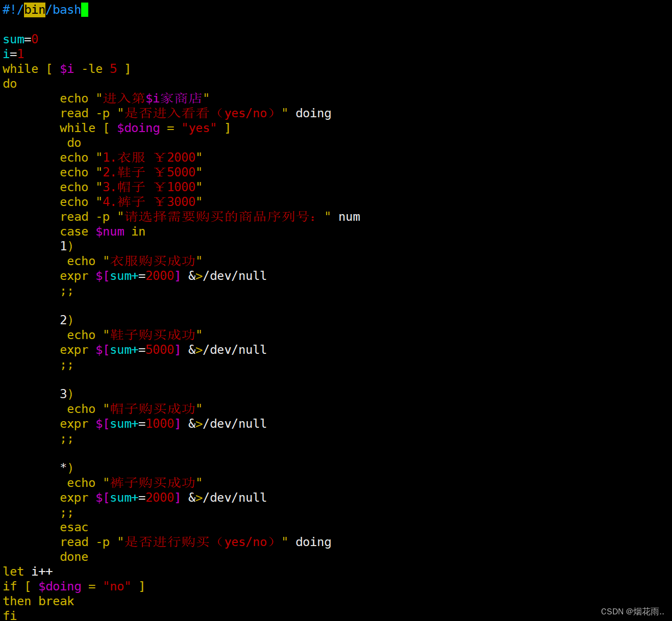Click the echo line "4.裤子 ￥3000"

(131, 202)
